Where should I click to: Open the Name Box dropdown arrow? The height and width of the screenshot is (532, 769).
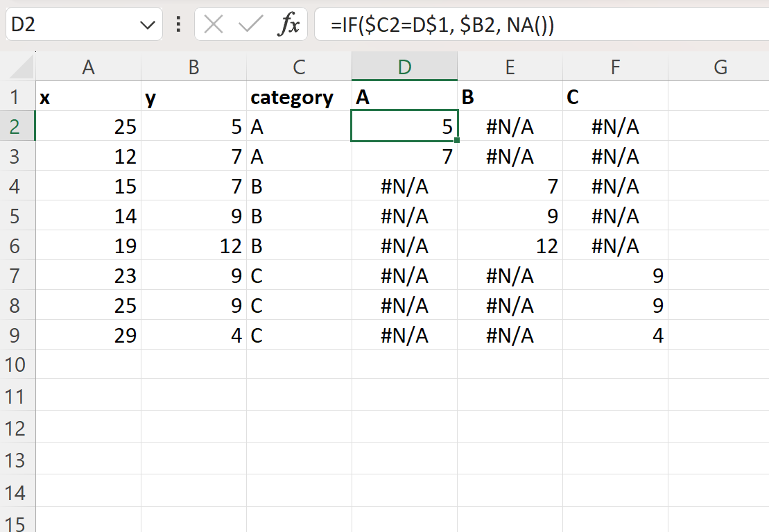pos(146,24)
